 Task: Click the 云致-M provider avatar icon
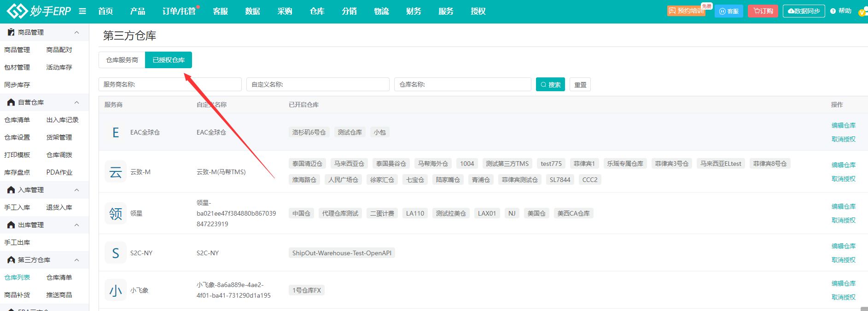click(116, 172)
